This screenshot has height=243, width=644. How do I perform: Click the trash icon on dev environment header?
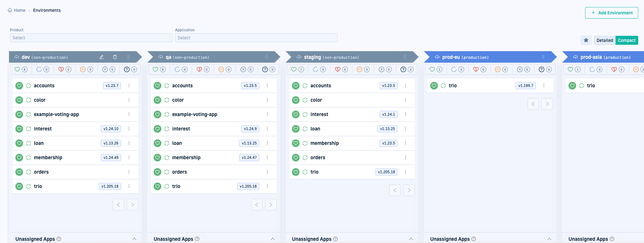tap(115, 57)
